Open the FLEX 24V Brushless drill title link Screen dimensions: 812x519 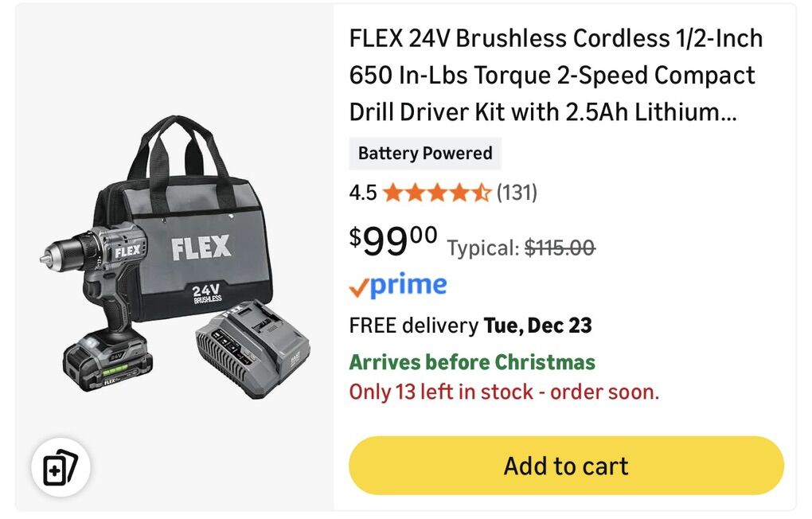(555, 76)
